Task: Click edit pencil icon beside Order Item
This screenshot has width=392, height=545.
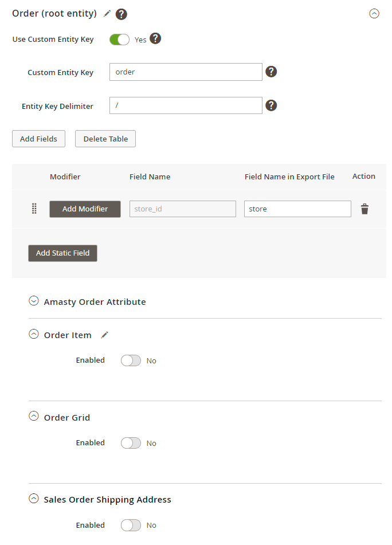Action: pyautogui.click(x=104, y=335)
